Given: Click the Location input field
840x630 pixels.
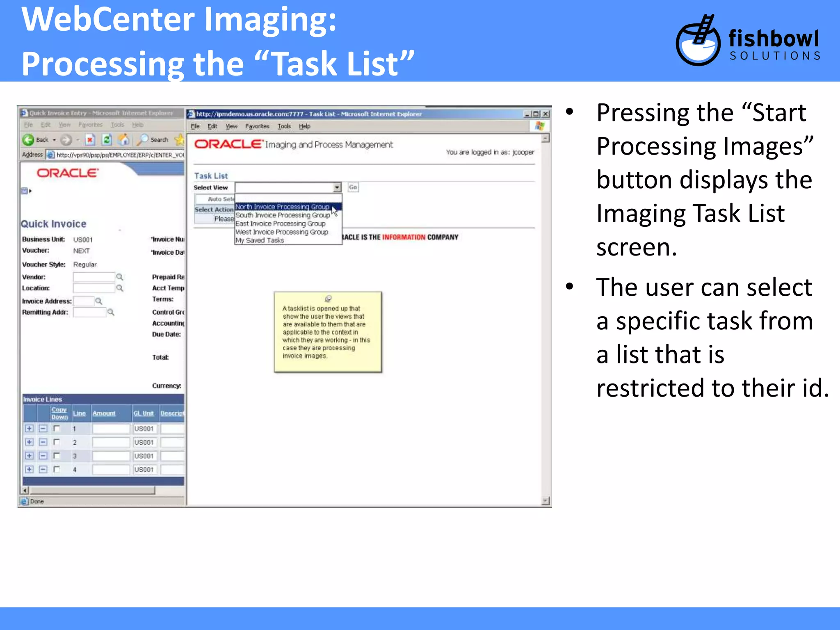Looking at the screenshot, I should [x=94, y=288].
